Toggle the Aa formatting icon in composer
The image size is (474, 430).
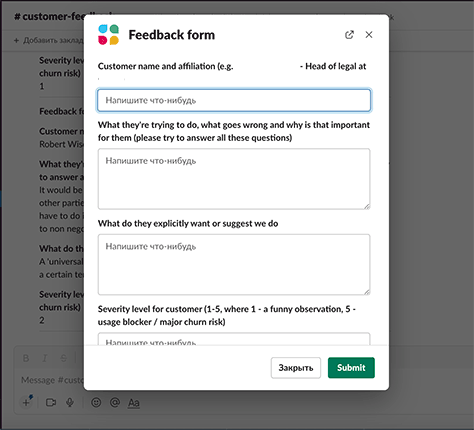134,403
